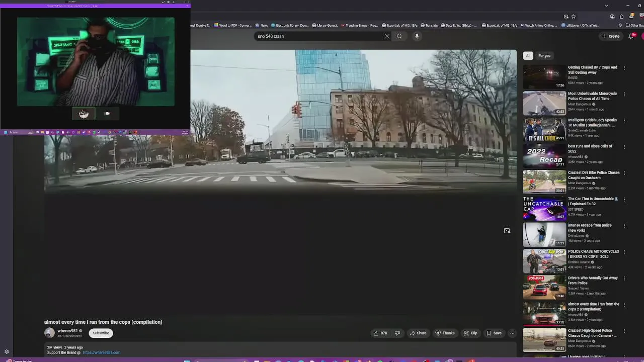Open 'POLICE CHASE MOTORCYCLES' video thumbnail

click(x=544, y=261)
